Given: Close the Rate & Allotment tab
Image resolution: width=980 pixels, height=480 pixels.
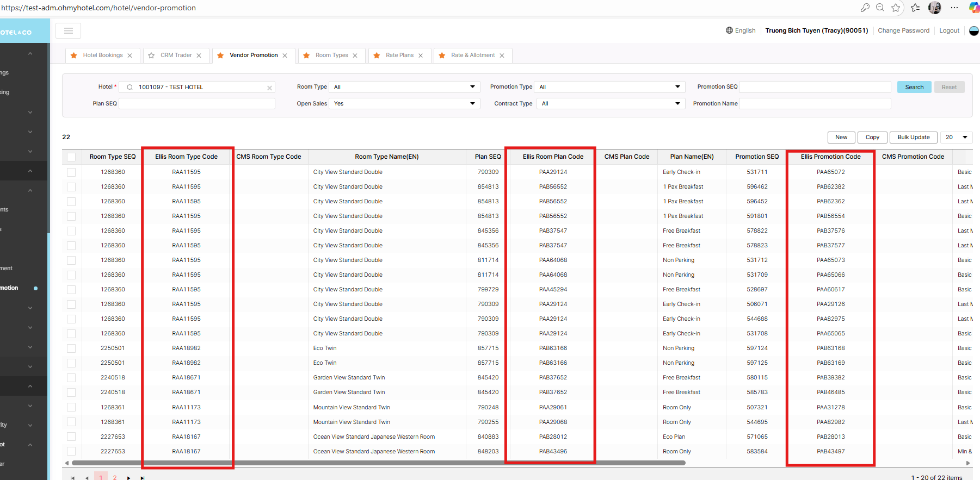Looking at the screenshot, I should click(502, 55).
